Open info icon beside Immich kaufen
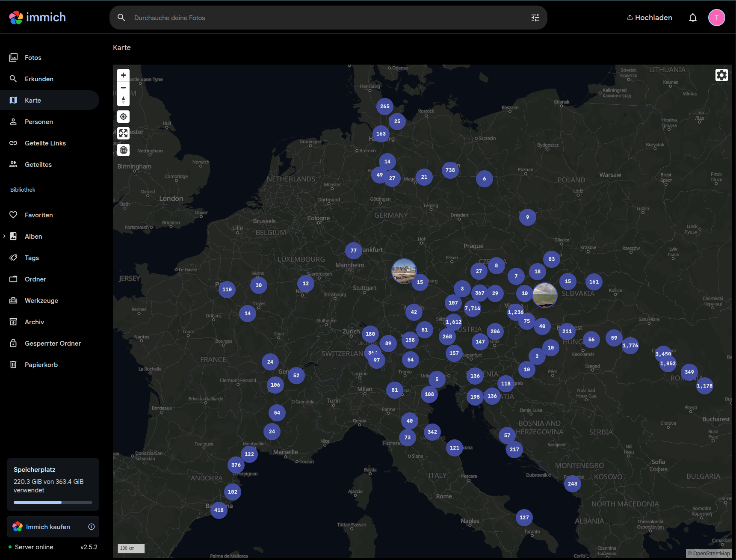The image size is (736, 560). [x=91, y=527]
